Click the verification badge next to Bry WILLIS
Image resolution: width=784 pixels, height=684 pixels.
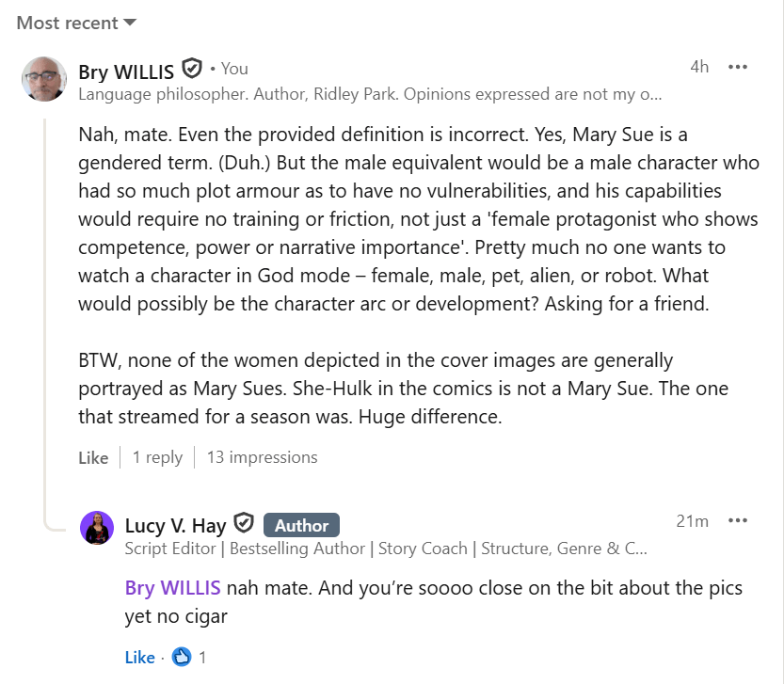(192, 69)
